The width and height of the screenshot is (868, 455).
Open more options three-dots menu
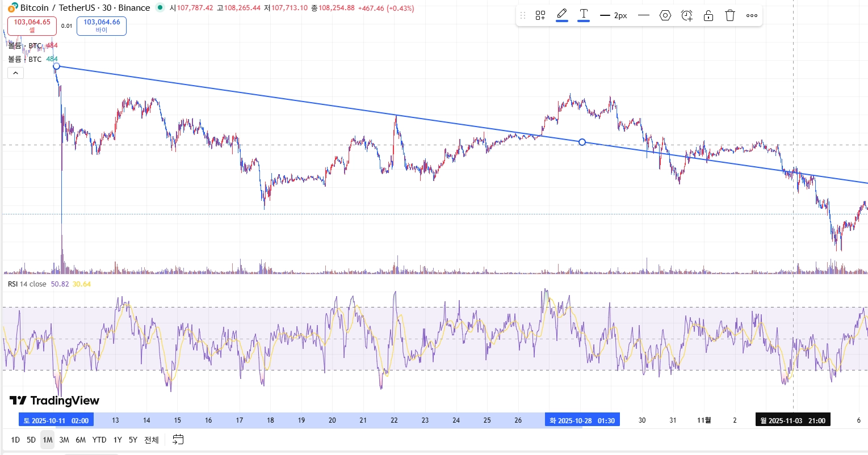point(752,15)
